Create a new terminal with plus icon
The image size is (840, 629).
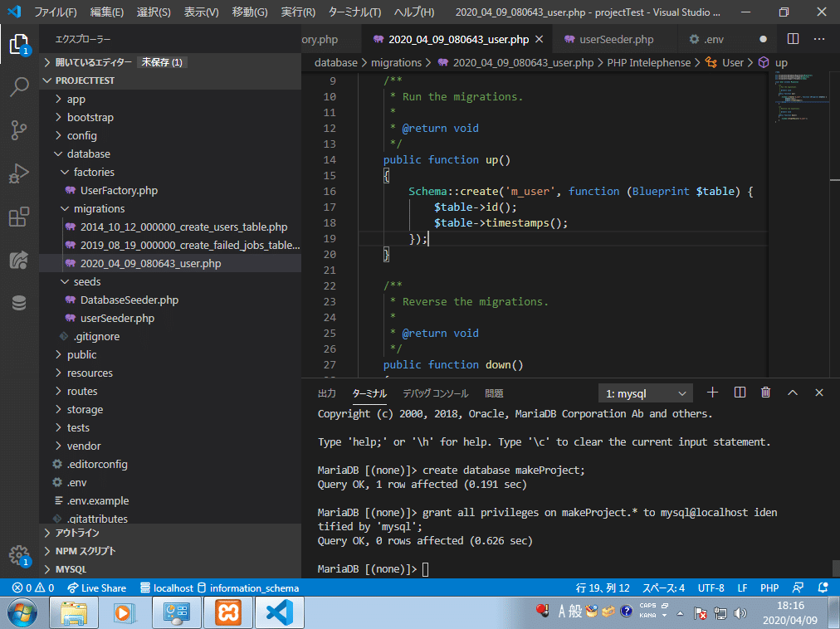point(712,393)
